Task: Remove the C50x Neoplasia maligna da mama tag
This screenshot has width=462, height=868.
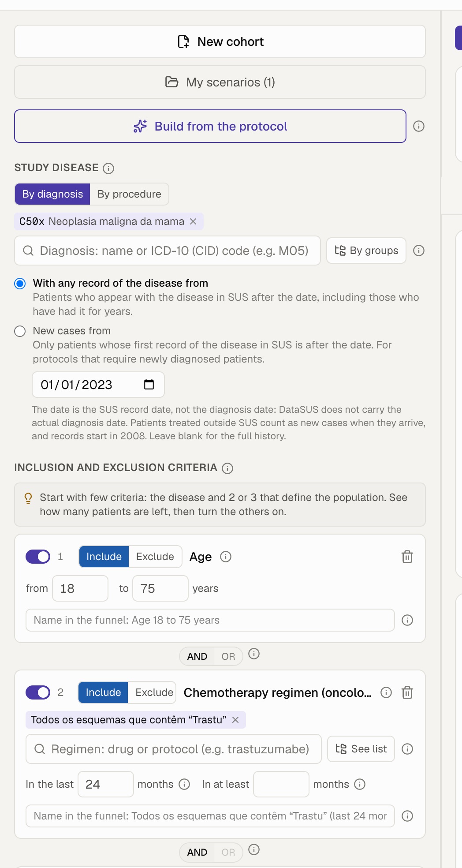Action: pyautogui.click(x=193, y=221)
